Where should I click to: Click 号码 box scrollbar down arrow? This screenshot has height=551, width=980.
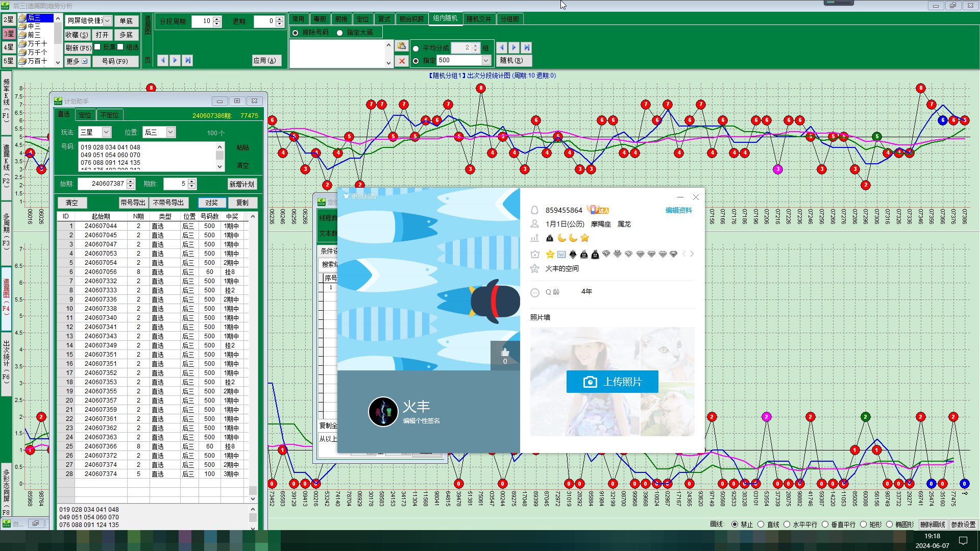tap(219, 166)
